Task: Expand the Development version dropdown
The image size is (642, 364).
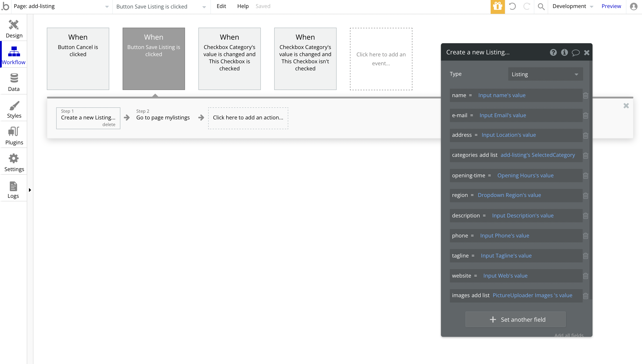Action: click(x=572, y=6)
